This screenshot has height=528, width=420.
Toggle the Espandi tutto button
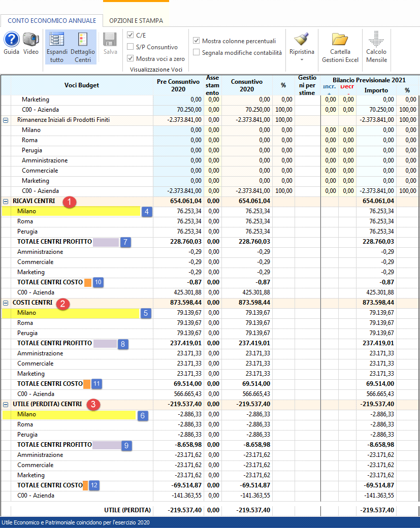[x=57, y=47]
